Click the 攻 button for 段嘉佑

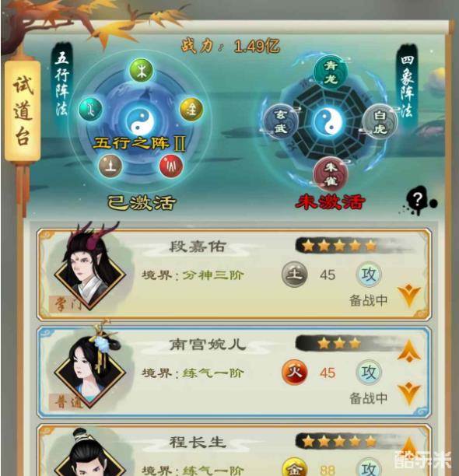coord(368,275)
